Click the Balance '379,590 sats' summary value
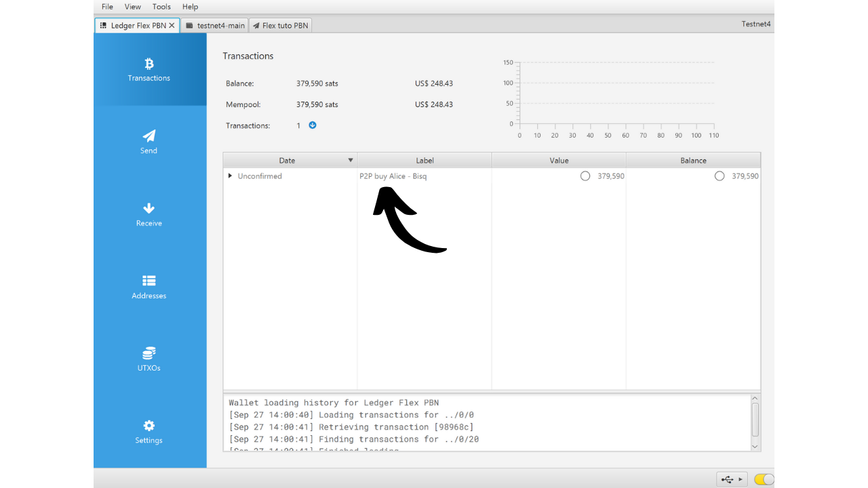Screen dimensions: 868x488 (x=317, y=83)
